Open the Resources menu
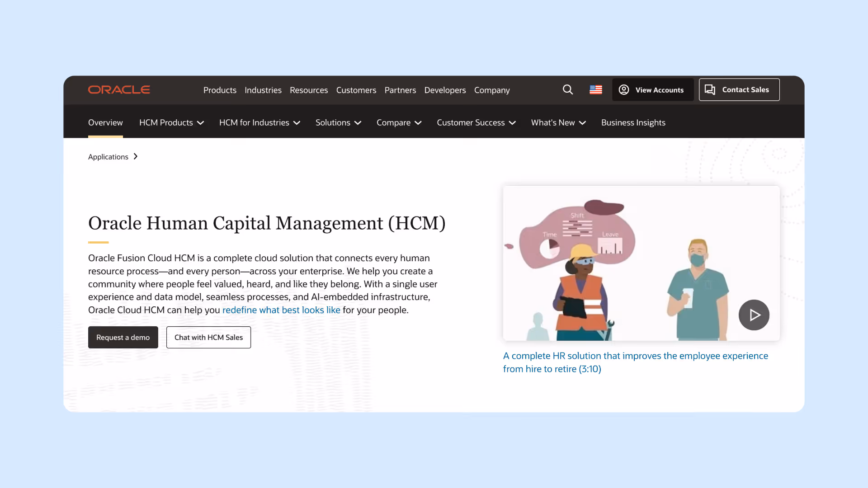Screen dimensions: 868x488 click(309, 90)
